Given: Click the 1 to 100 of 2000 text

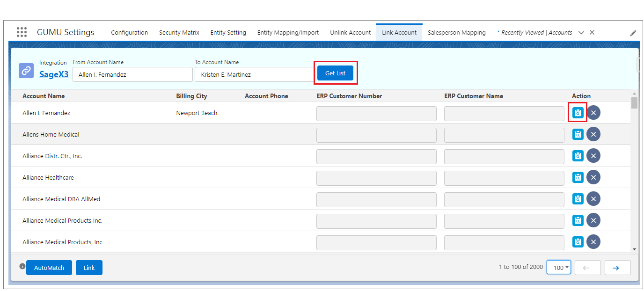Looking at the screenshot, I should 521,267.
